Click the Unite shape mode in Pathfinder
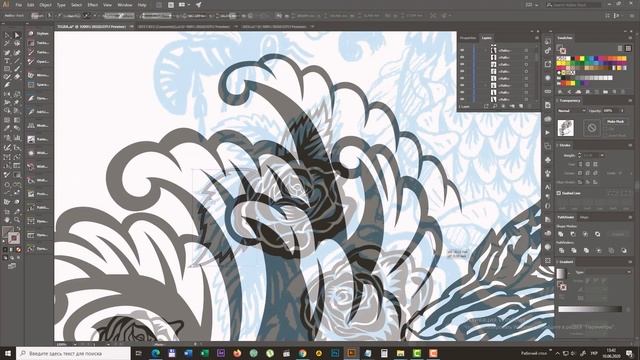Viewport: 640px width, 360px height. point(561,234)
